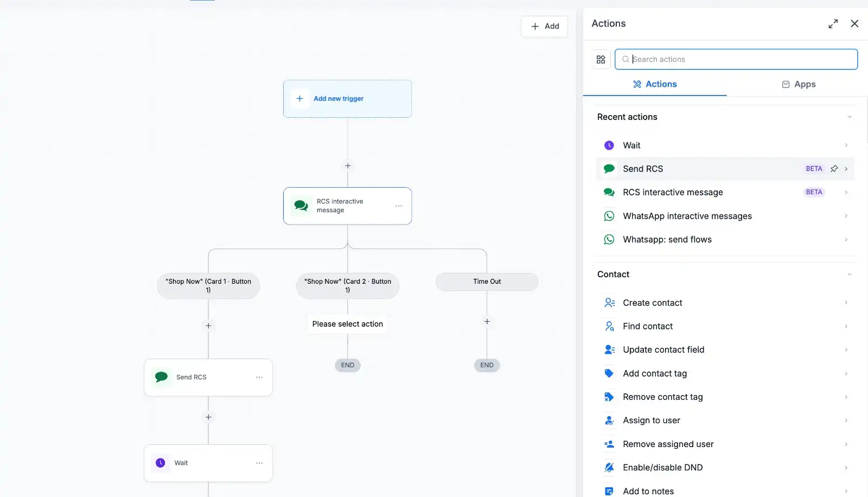Click the Add contact tag icon
Screen dimensions: 868x497
(609, 373)
